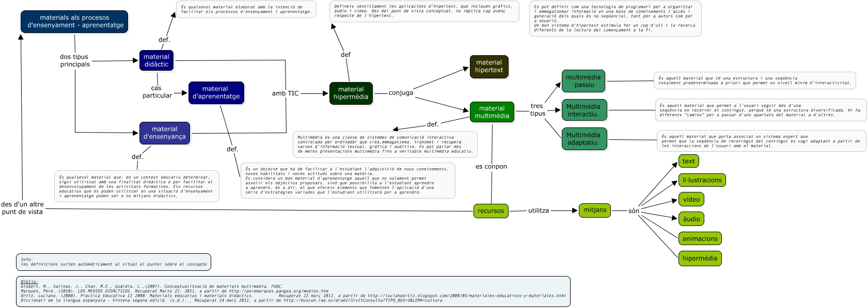Select the 'material d'ensenyança' node

164,133
